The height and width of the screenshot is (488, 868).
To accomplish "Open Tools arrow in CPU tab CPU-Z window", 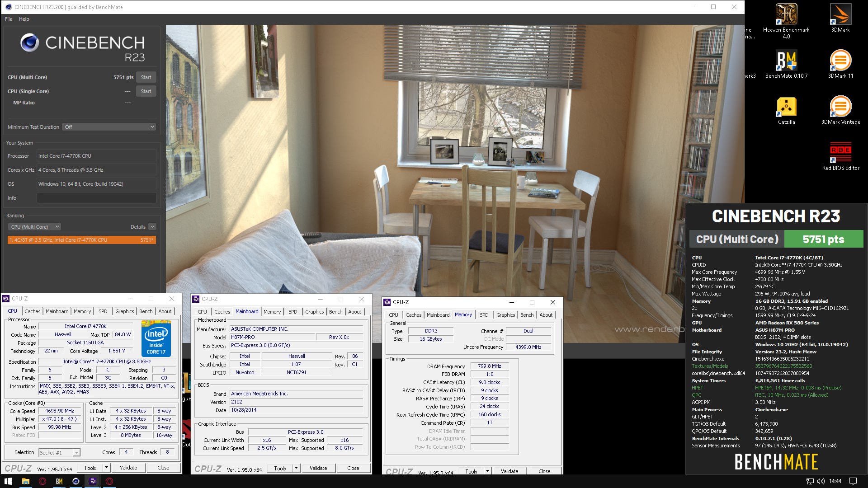I will pyautogui.click(x=106, y=468).
